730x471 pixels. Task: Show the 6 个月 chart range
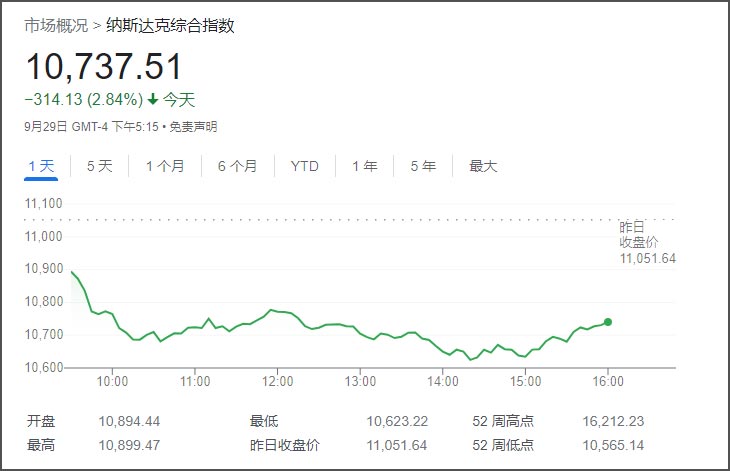tap(237, 166)
